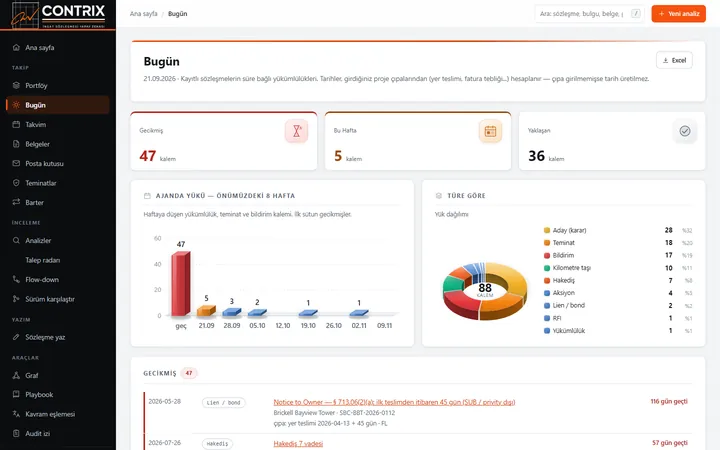Image resolution: width=720 pixels, height=450 pixels.
Task: Click the orange 21.09 bar in chart
Action: pos(206,311)
